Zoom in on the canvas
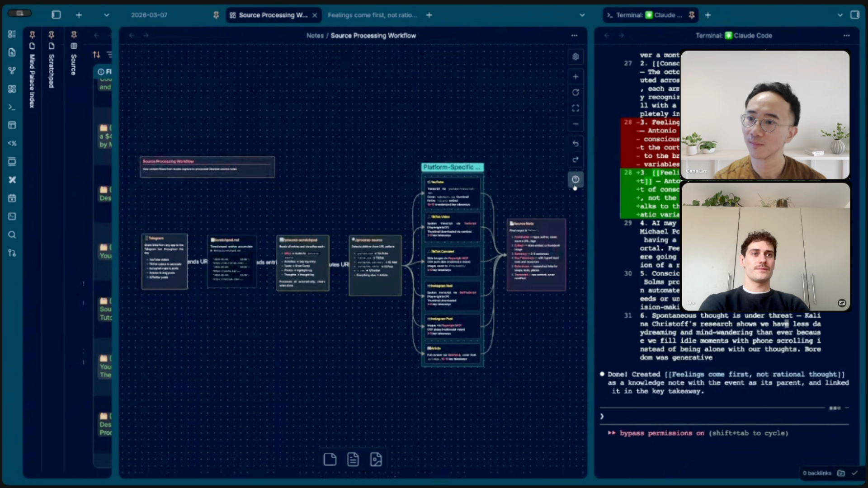The width and height of the screenshot is (868, 488). tap(576, 77)
